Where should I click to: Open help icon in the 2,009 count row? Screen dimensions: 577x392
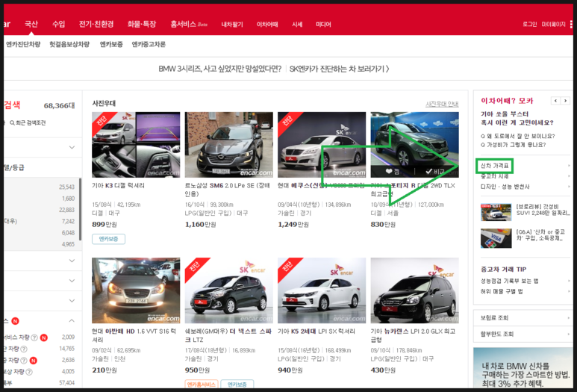pyautogui.click(x=34, y=337)
